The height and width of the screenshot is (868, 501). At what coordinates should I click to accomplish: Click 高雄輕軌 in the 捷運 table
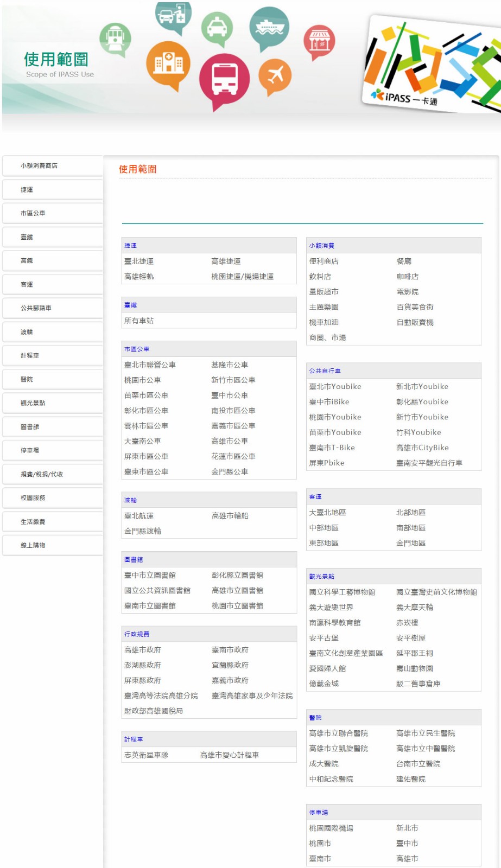pos(139,277)
